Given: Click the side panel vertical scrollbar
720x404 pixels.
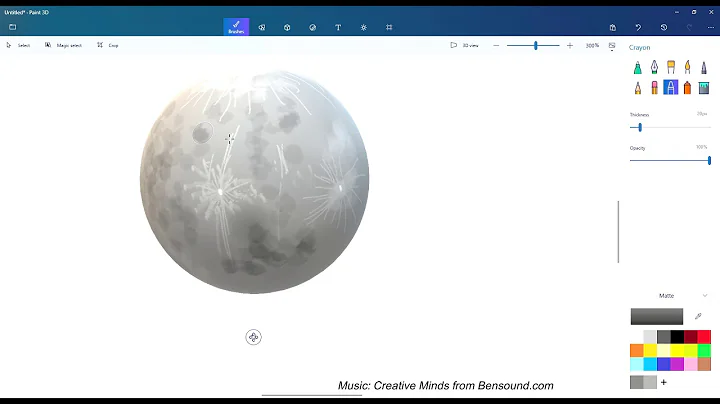Looking at the screenshot, I should (619, 232).
